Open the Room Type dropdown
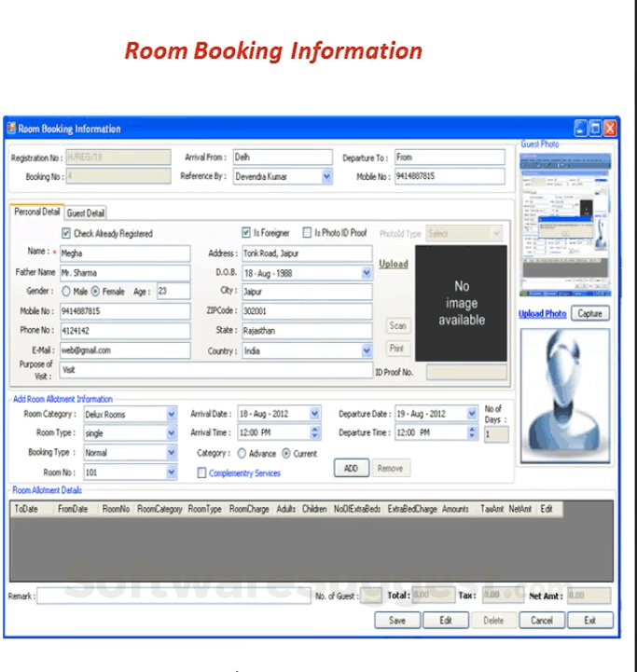Viewport: 637px width, 672px height. [x=172, y=432]
